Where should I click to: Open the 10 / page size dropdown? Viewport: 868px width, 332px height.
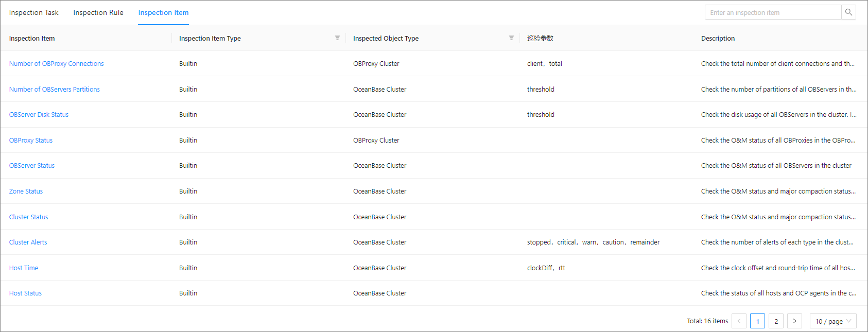pos(832,321)
